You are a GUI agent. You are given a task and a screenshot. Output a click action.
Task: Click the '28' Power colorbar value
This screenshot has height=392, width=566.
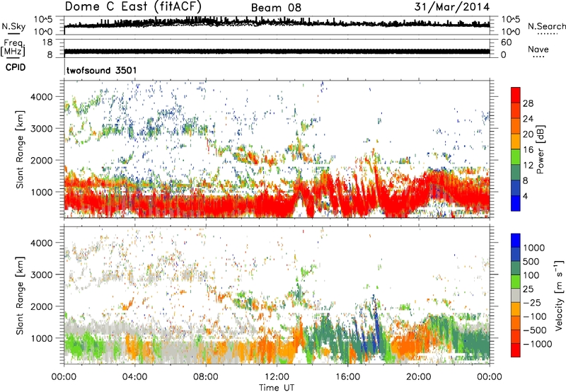click(x=528, y=103)
